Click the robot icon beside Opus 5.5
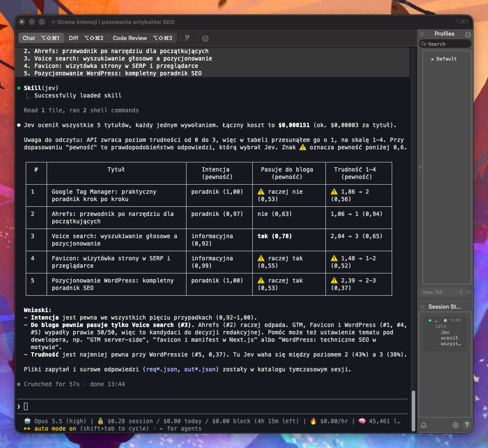Viewport: 488px width, 448px height. pos(27,421)
